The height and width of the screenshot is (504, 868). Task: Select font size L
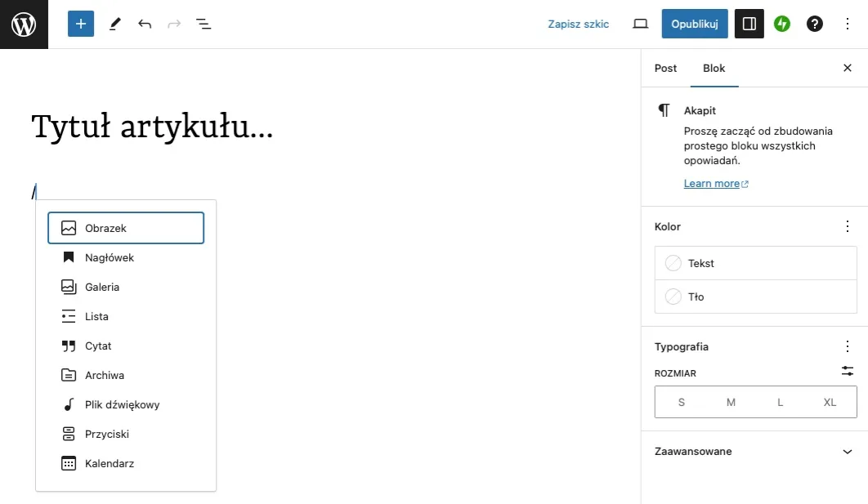(x=780, y=402)
